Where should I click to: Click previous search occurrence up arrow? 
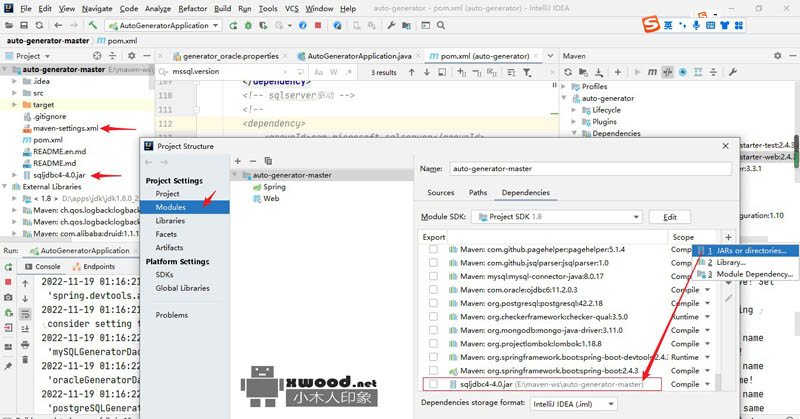[411, 72]
